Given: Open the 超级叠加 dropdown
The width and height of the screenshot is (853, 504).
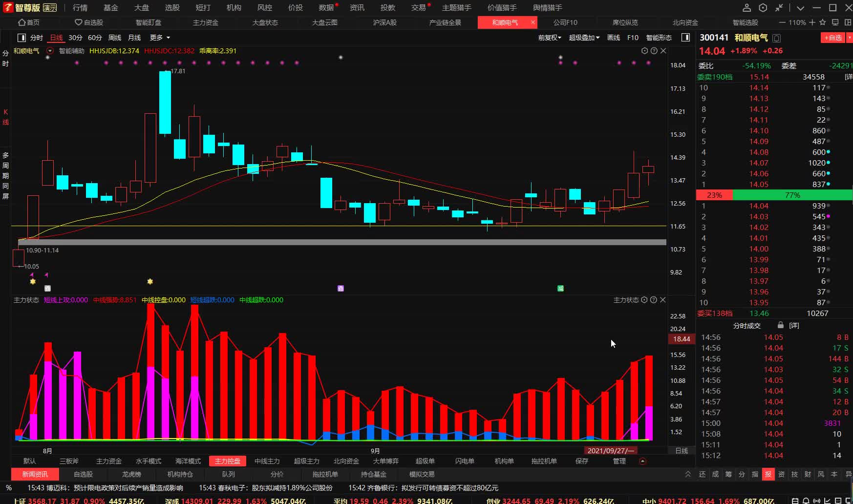Looking at the screenshot, I should coord(584,38).
